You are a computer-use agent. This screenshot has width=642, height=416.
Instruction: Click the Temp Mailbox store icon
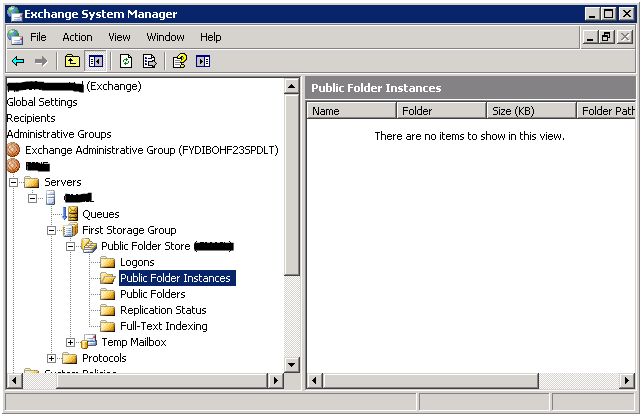[89, 342]
